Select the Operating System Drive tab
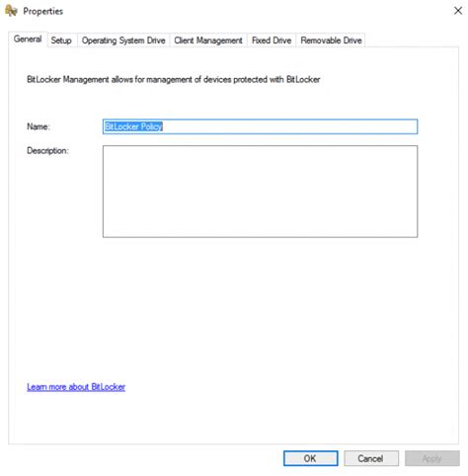This screenshot has width=468, height=476. click(x=123, y=40)
